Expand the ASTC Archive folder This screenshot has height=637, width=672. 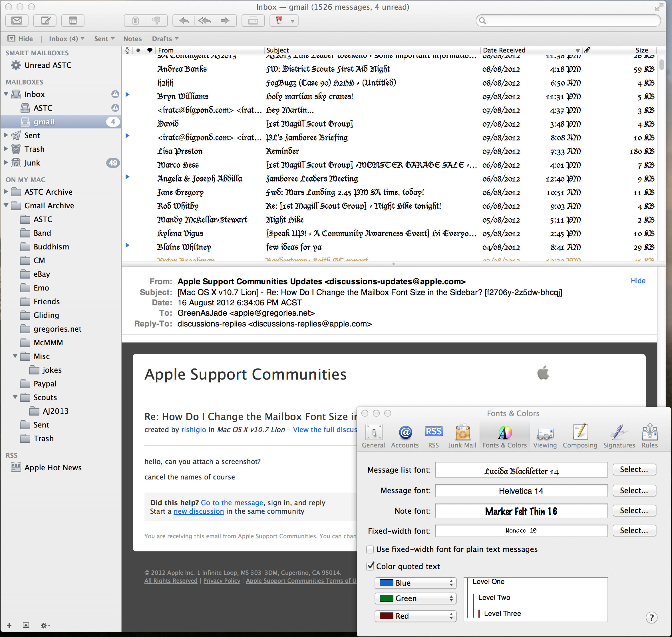pos(6,191)
